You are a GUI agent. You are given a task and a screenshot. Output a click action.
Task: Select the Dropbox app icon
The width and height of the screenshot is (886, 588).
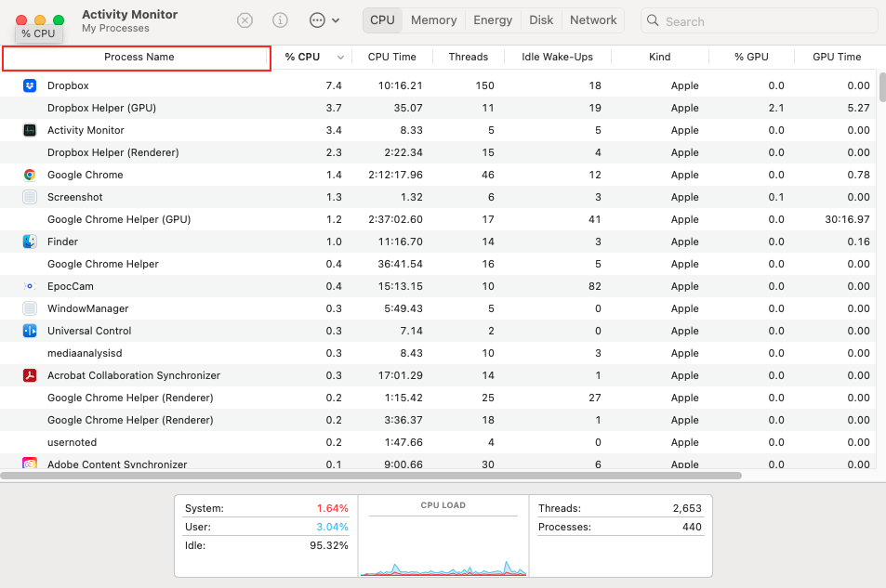[x=30, y=85]
